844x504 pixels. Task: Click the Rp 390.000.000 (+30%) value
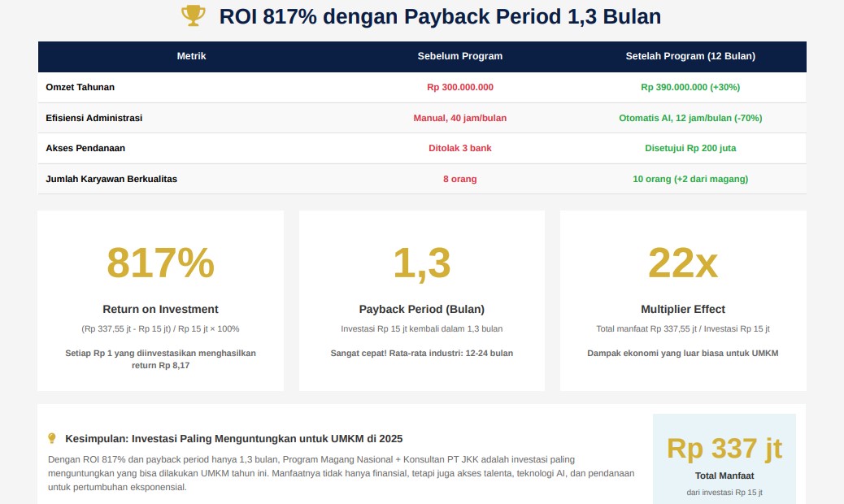click(690, 87)
